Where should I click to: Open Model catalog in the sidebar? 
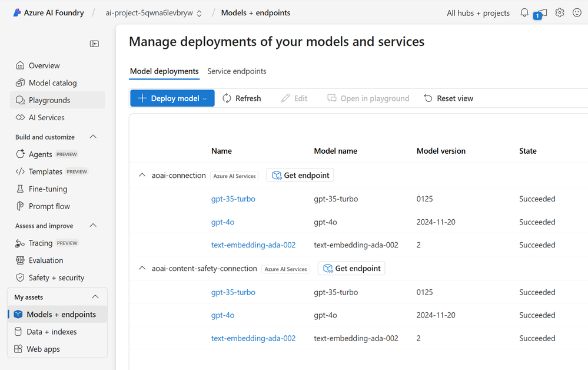(57, 83)
